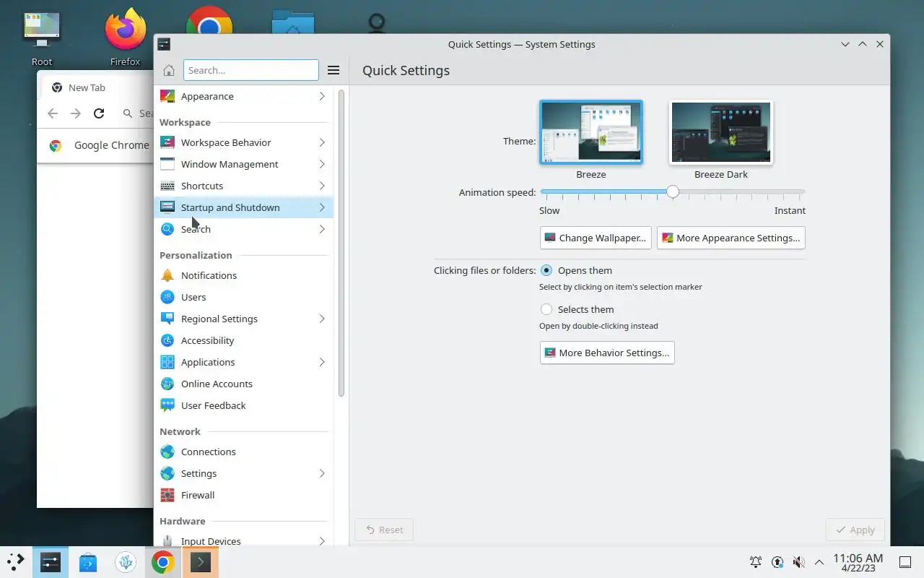Open the Connections settings entry
Screen dimensions: 924x578
click(243, 452)
